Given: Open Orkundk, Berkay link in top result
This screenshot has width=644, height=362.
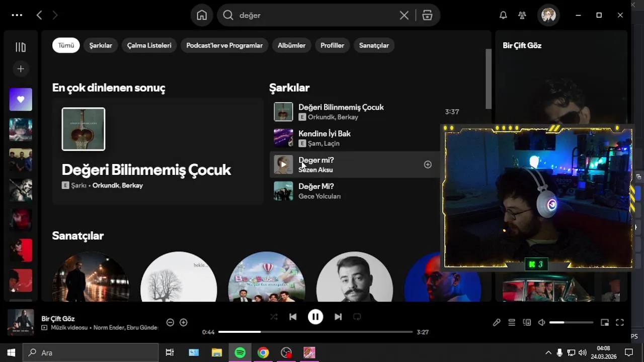Looking at the screenshot, I should coord(118,186).
